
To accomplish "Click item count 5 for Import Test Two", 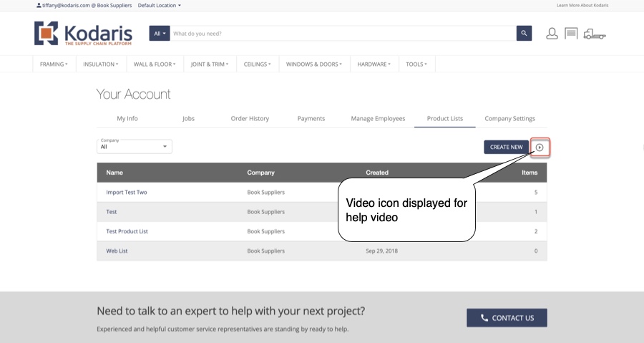I will pyautogui.click(x=536, y=192).
